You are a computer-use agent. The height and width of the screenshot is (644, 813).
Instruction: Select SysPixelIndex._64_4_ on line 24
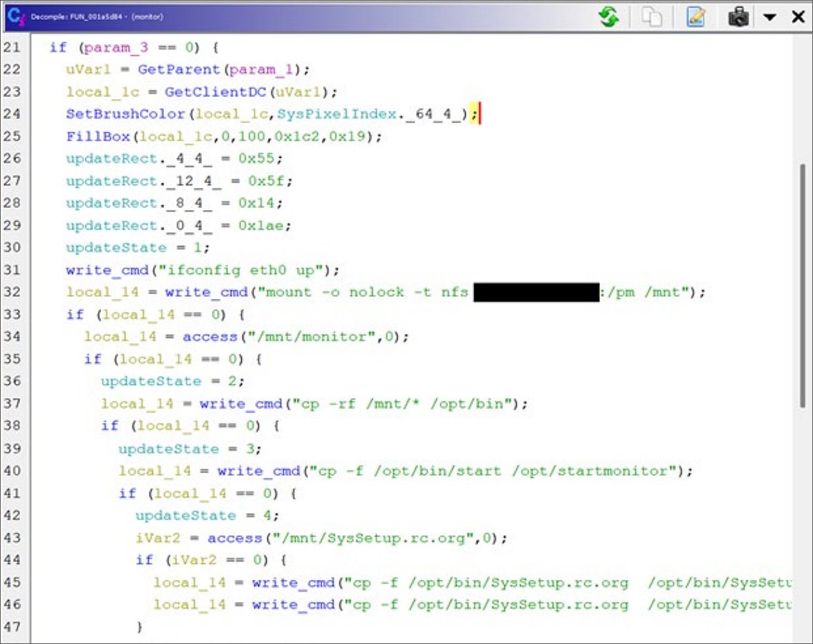pyautogui.click(x=369, y=114)
